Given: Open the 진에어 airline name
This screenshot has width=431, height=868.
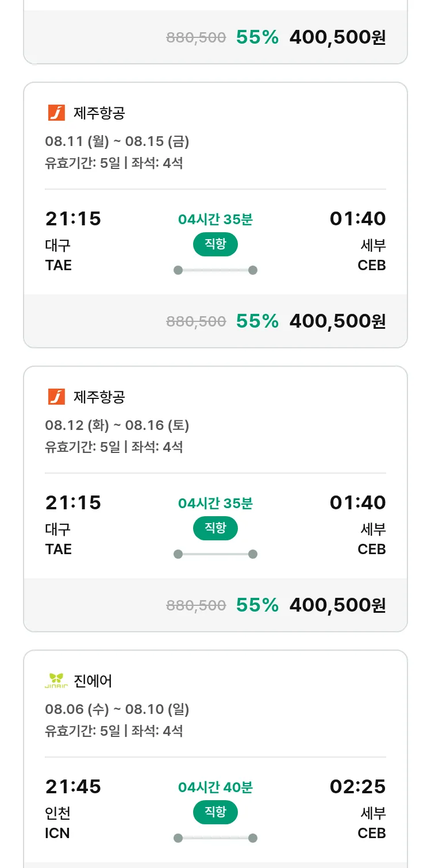Looking at the screenshot, I should click(93, 681).
